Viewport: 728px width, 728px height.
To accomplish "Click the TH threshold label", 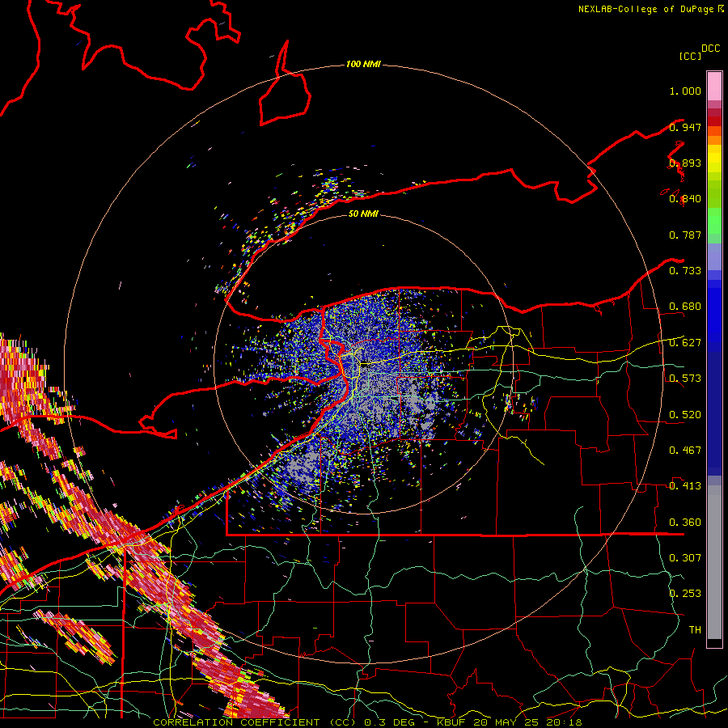I will click(695, 629).
